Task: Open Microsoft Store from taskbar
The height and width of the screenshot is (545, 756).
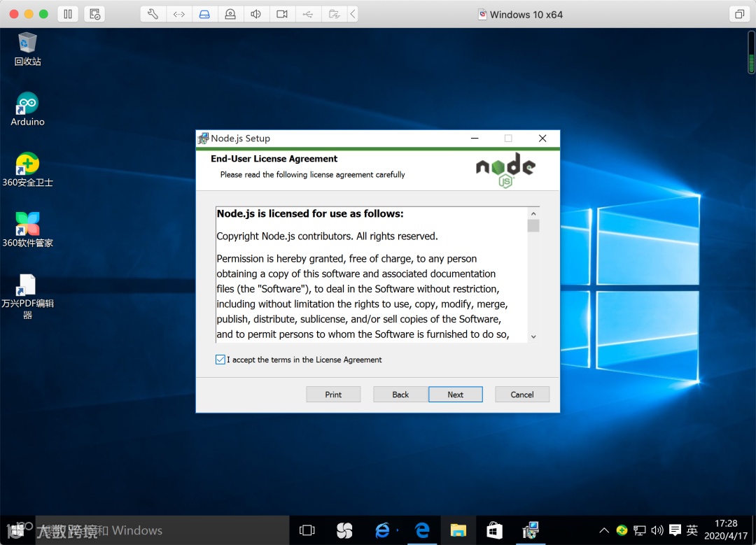Action: (x=495, y=530)
